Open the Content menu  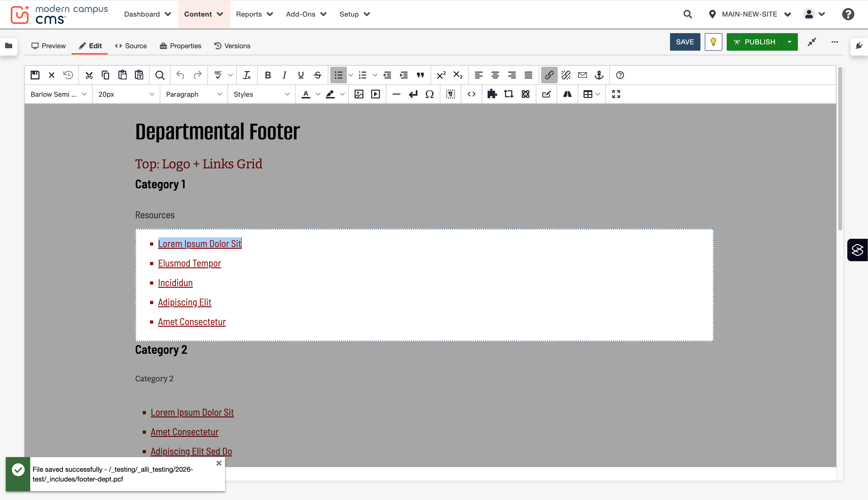pos(204,14)
